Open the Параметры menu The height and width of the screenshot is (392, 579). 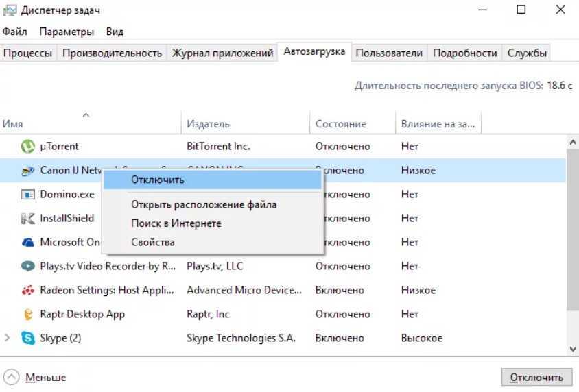67,32
